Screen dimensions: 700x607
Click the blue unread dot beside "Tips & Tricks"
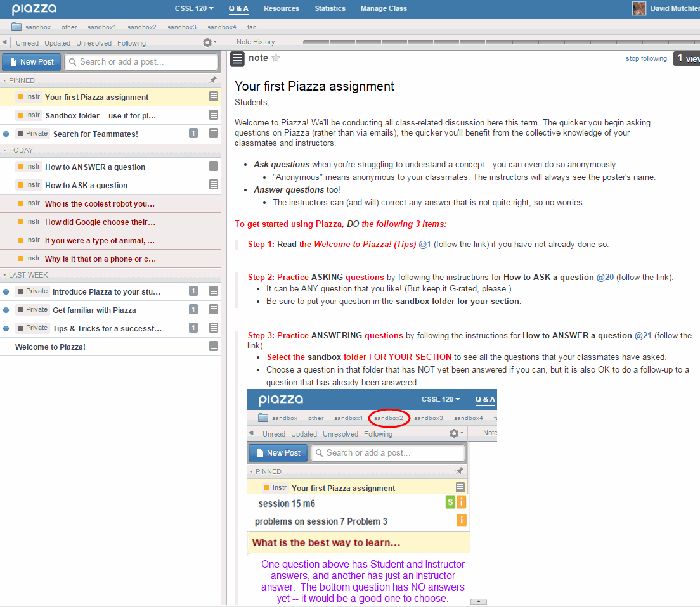[x=6, y=328]
